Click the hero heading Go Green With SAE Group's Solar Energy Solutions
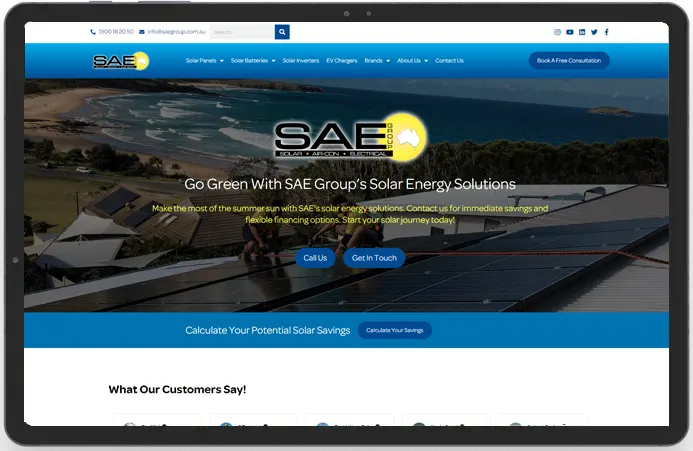Image resolution: width=693 pixels, height=451 pixels. (350, 184)
